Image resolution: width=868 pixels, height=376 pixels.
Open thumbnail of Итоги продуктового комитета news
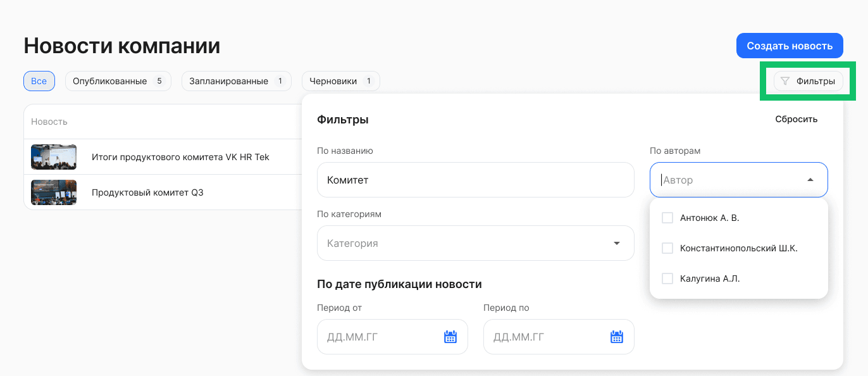pos(53,156)
